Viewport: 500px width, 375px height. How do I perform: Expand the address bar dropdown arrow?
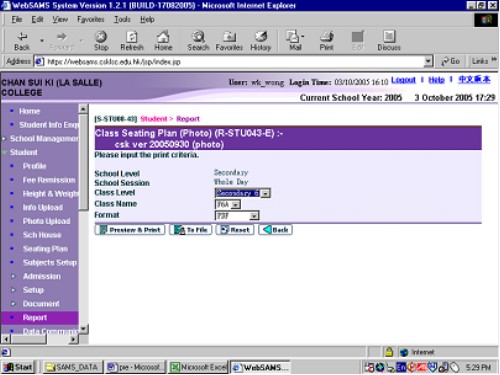tap(428, 62)
